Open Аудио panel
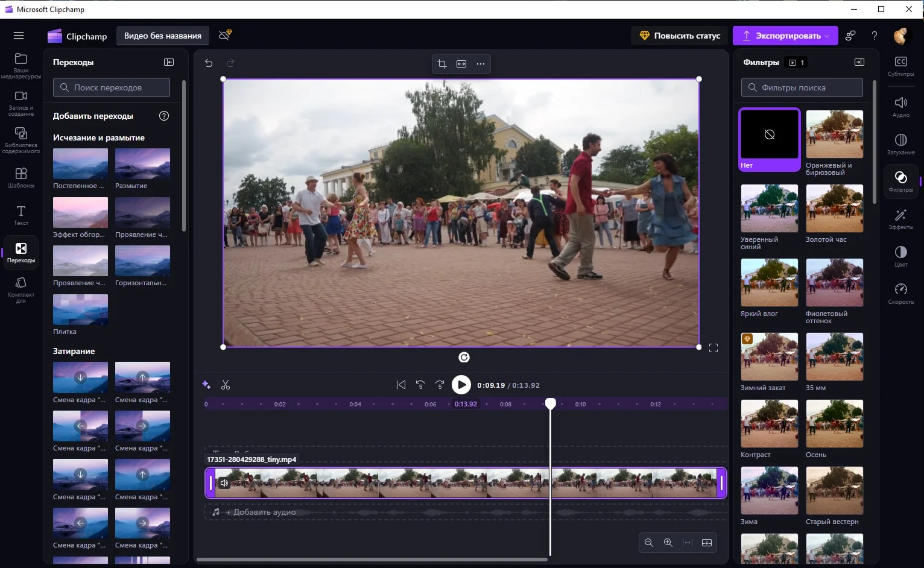 tap(901, 107)
